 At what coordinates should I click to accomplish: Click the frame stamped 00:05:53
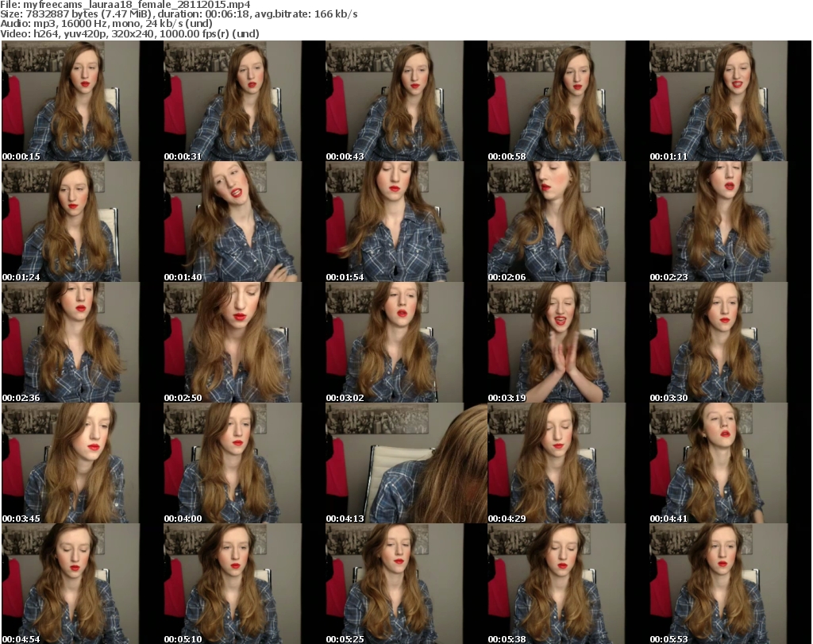tap(730, 584)
